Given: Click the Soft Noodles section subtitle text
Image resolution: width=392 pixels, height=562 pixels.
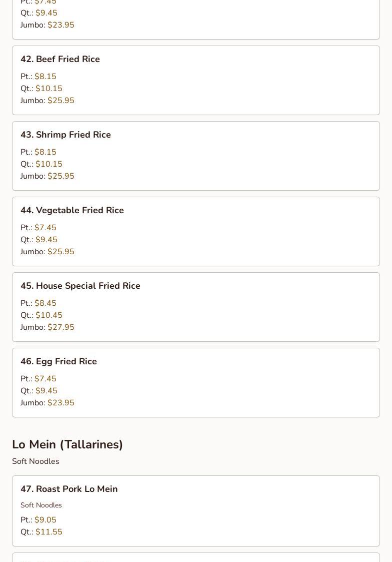Looking at the screenshot, I should tap(35, 461).
